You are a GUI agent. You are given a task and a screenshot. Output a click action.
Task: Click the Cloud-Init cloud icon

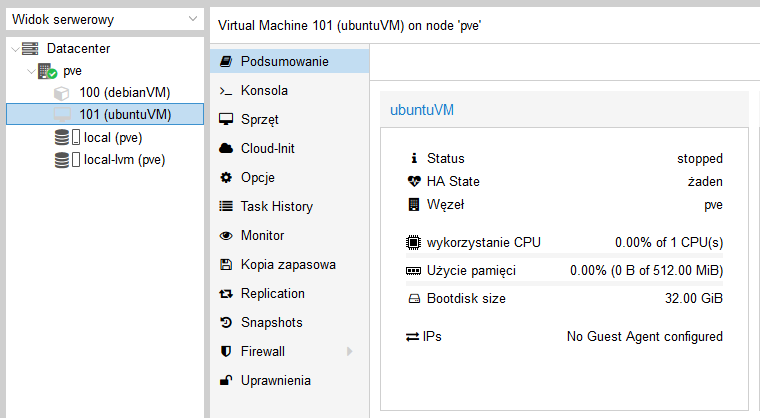[x=225, y=148]
